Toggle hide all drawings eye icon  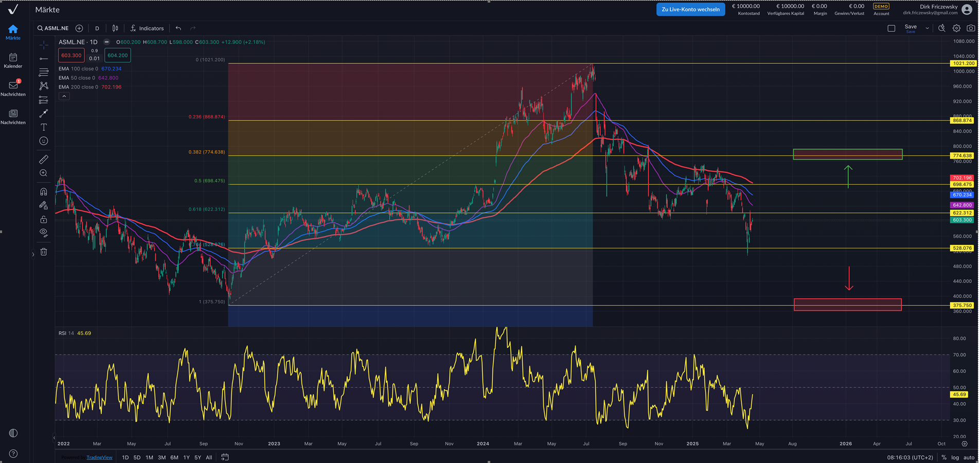pos(44,233)
